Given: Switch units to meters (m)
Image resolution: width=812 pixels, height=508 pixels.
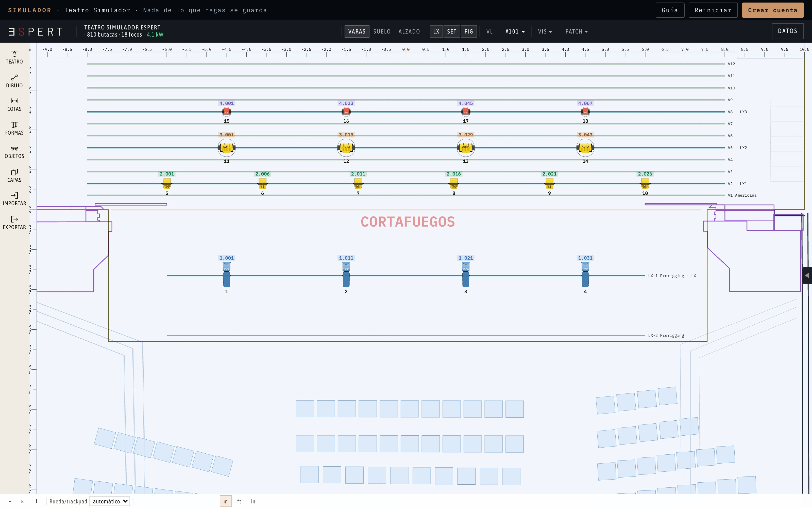Looking at the screenshot, I should [226, 501].
